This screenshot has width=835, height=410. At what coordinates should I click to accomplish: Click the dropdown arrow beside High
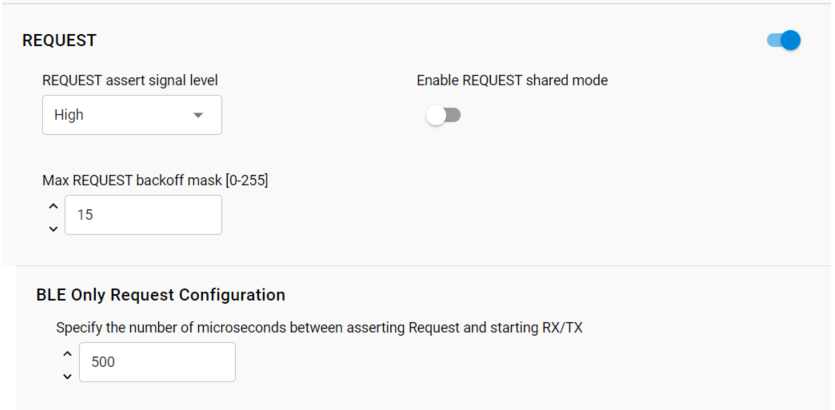click(x=198, y=115)
